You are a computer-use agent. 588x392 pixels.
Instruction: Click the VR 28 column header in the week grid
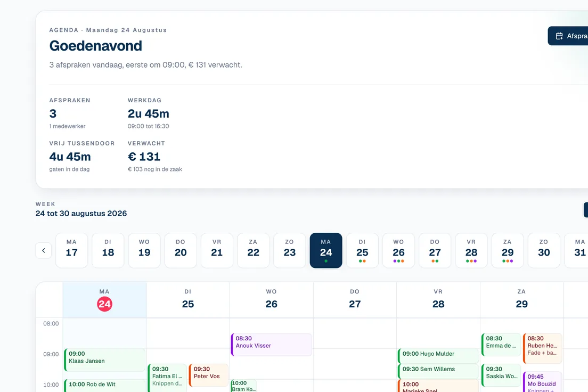point(438,300)
